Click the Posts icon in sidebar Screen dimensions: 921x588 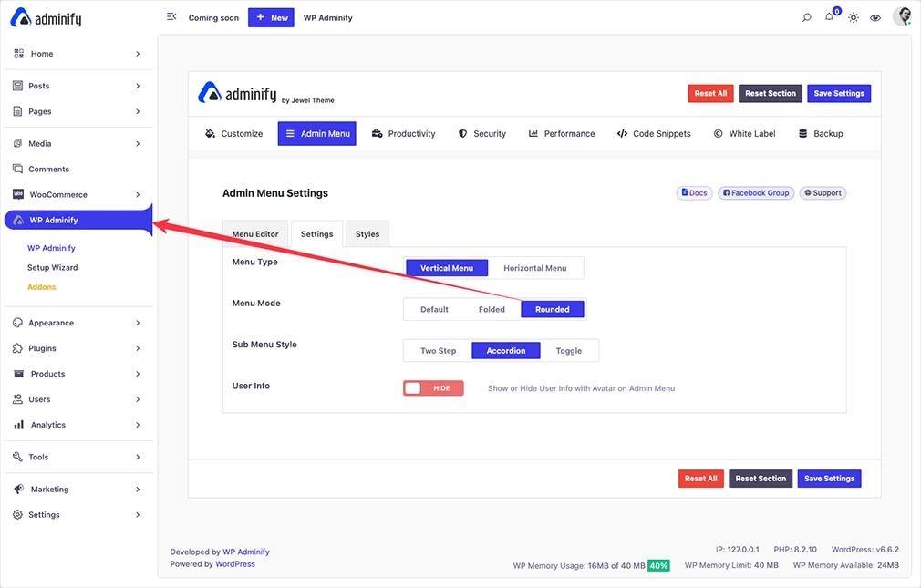tap(17, 86)
